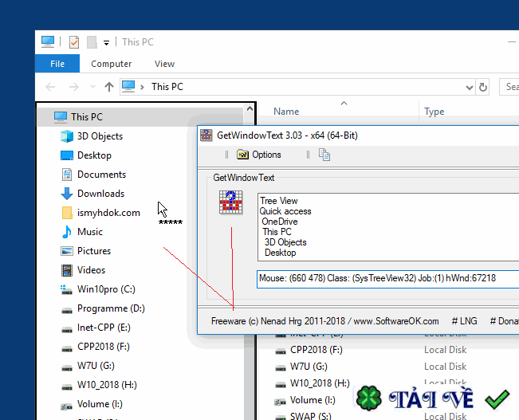Select Inet-CPP (E:) drive in tree
The width and height of the screenshot is (519, 420).
point(104,328)
